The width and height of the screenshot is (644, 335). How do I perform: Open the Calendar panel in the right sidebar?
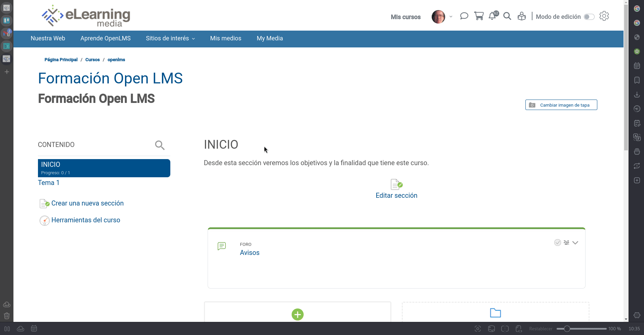point(637,66)
